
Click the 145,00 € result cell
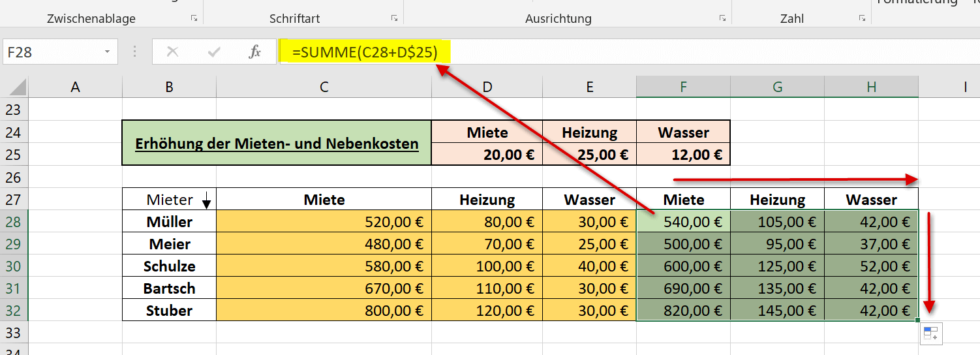click(777, 310)
